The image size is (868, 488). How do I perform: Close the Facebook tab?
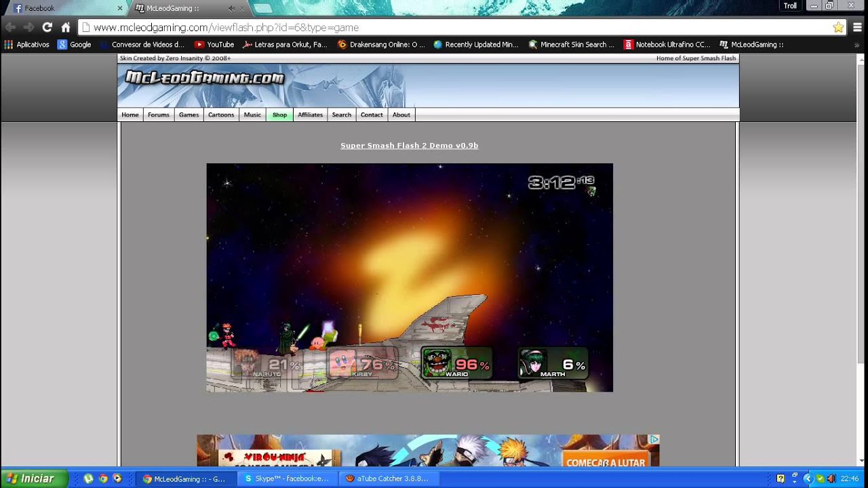coord(120,8)
